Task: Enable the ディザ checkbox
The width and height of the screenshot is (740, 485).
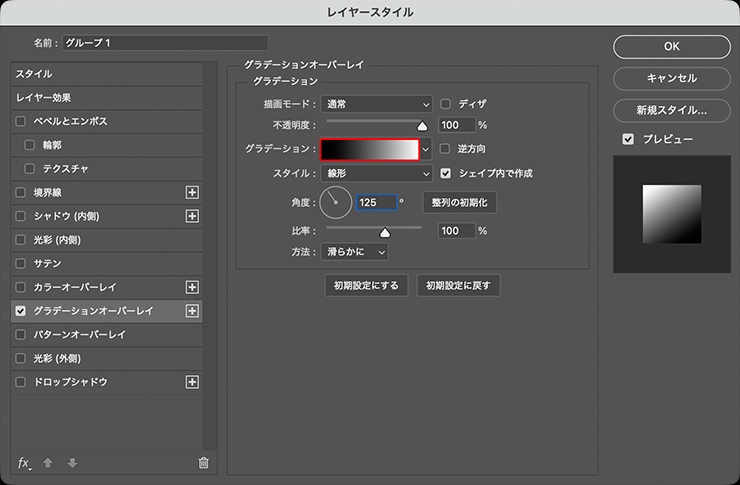Action: 446,103
